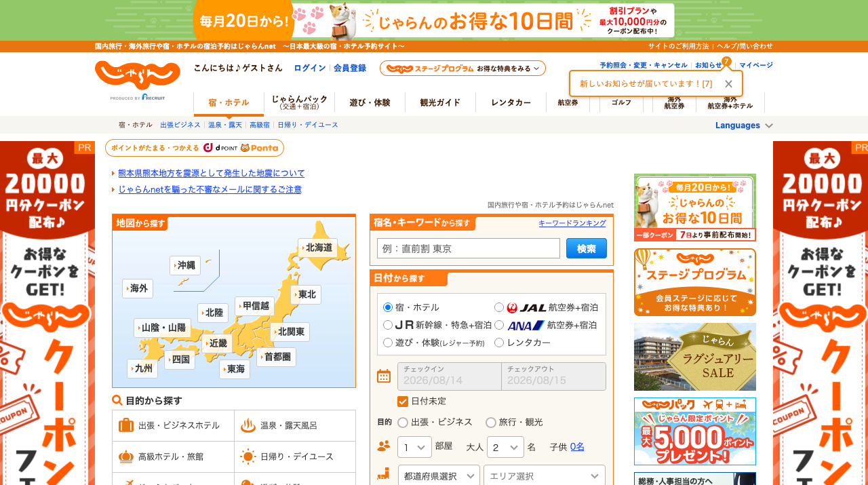Image resolution: width=868 pixels, height=485 pixels.
Task: Click the Ponta logo
Action: tap(259, 147)
